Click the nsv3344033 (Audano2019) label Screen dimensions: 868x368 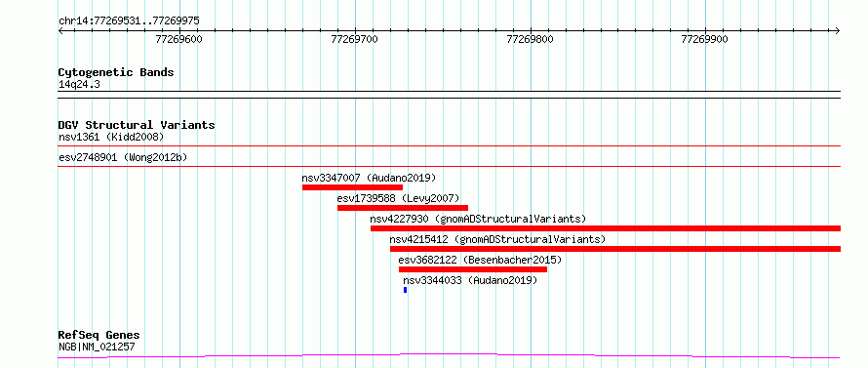pos(470,280)
